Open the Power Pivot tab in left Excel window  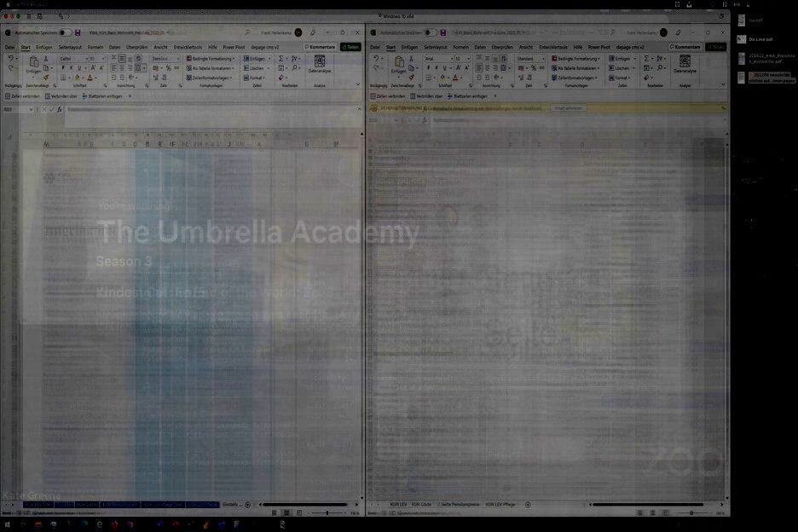tap(234, 47)
